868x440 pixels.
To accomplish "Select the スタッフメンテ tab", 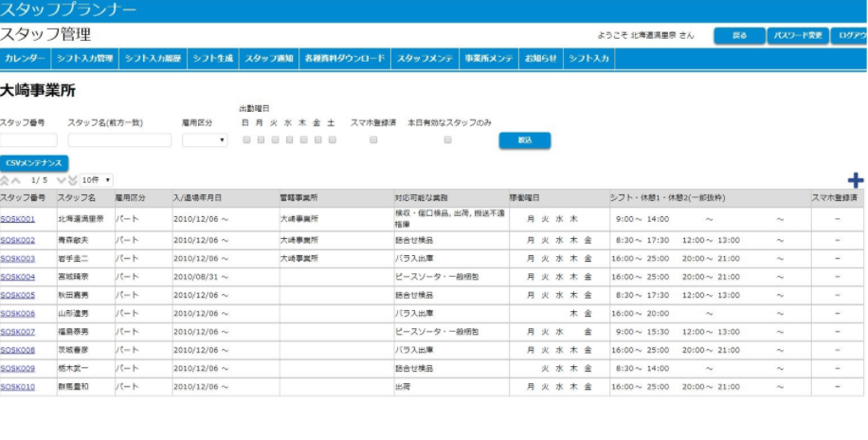I will (425, 59).
